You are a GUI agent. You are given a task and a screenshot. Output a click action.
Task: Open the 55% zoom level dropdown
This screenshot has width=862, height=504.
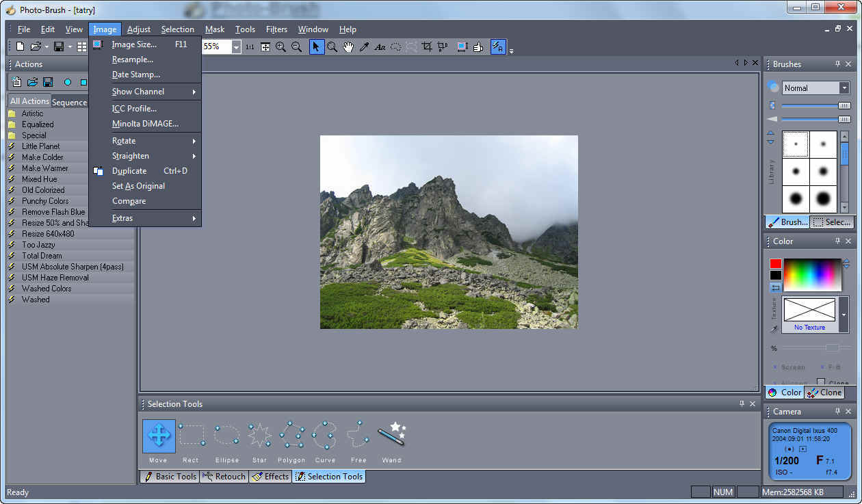pos(236,47)
